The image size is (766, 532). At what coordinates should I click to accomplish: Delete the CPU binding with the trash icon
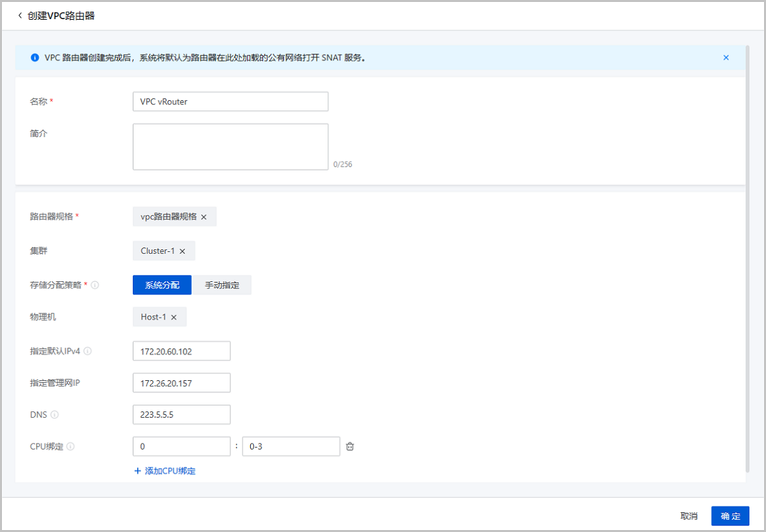tap(350, 446)
